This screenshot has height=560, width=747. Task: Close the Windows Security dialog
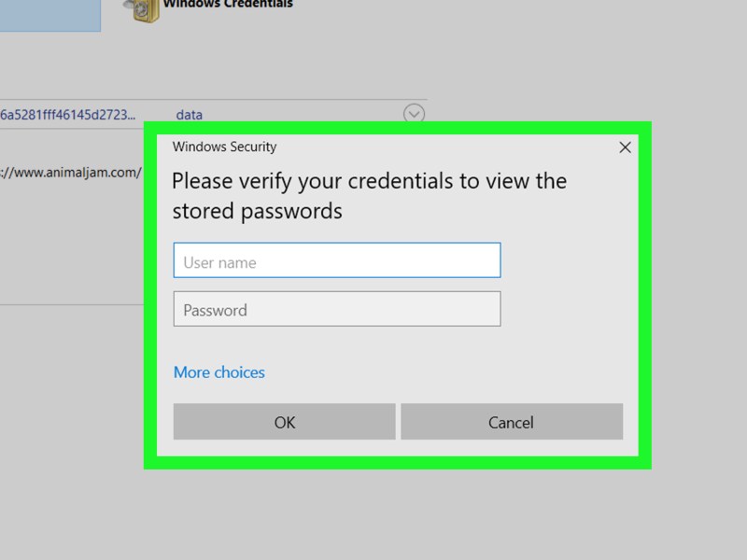coord(625,147)
